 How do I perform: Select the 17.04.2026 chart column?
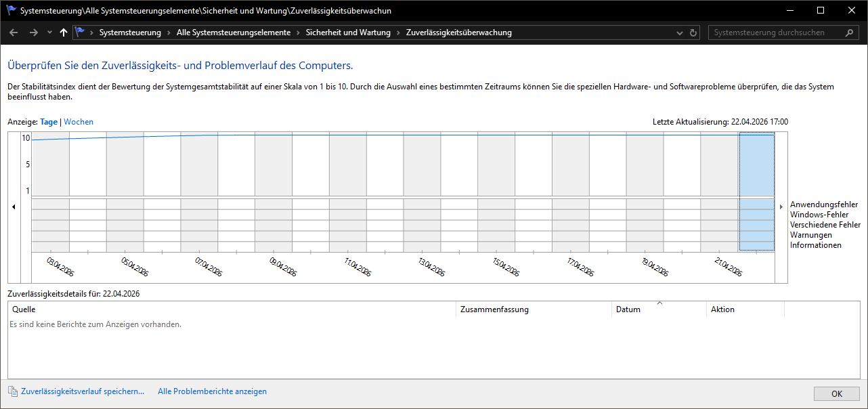(570, 192)
